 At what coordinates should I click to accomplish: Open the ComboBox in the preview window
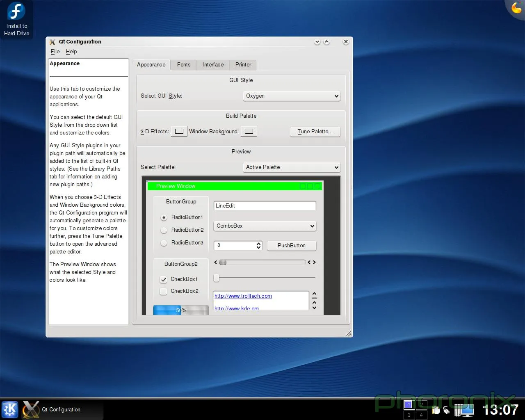pos(265,226)
